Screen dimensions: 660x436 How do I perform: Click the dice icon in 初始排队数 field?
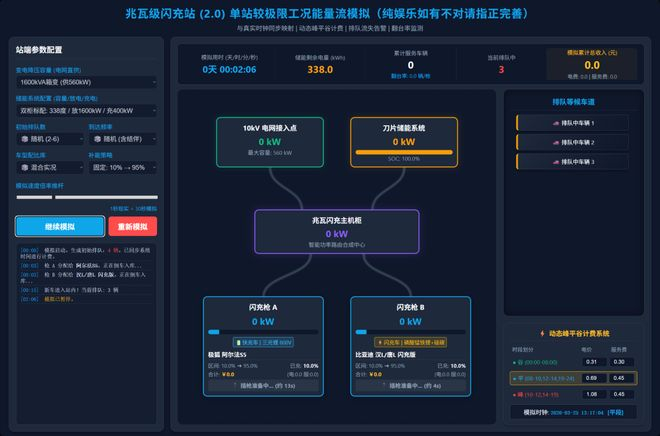pyautogui.click(x=25, y=139)
